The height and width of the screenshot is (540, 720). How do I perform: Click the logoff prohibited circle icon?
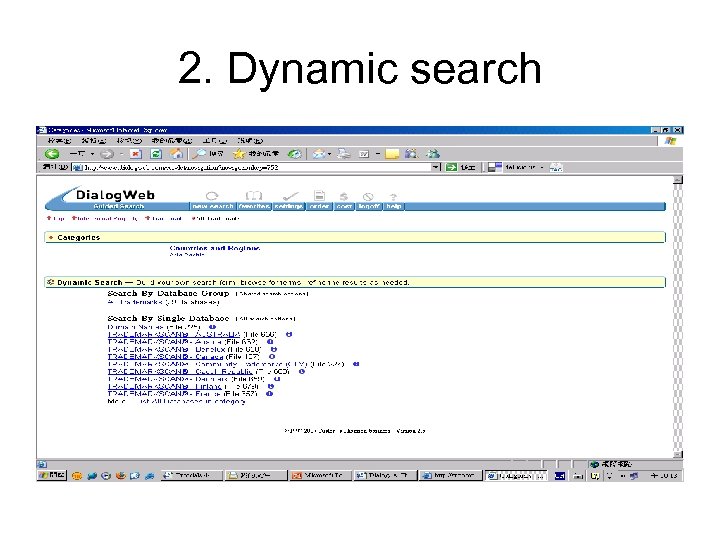368,197
